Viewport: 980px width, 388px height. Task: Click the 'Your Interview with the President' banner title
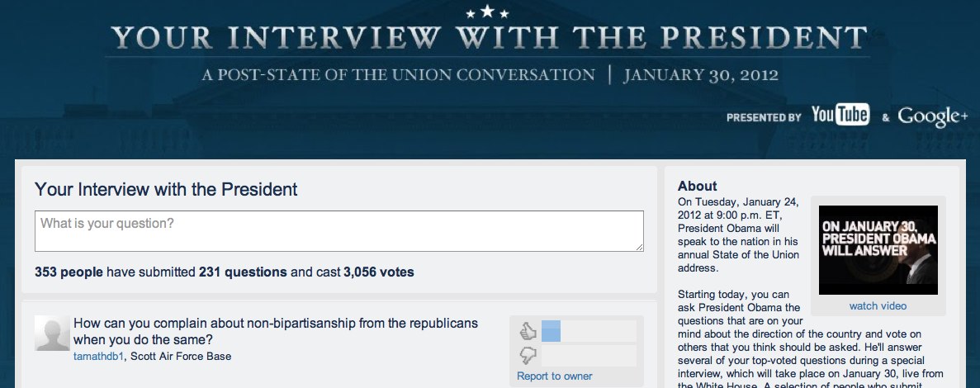coord(489,37)
